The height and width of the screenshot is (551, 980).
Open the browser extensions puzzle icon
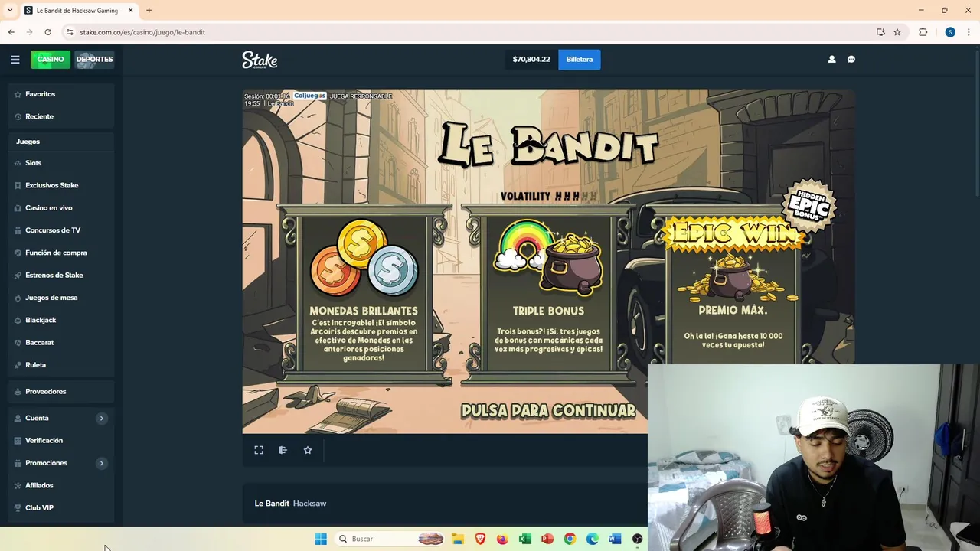click(x=923, y=32)
